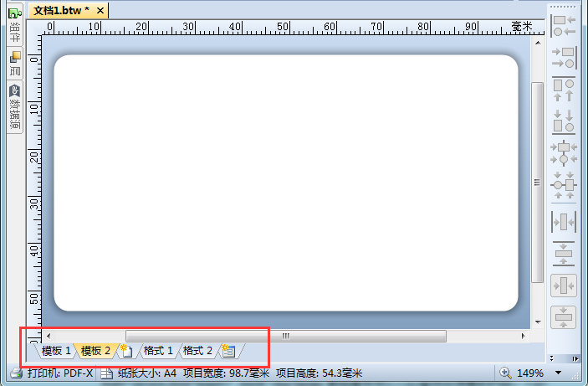
Task: Switch to the 模板 1 tab
Action: [x=56, y=351]
